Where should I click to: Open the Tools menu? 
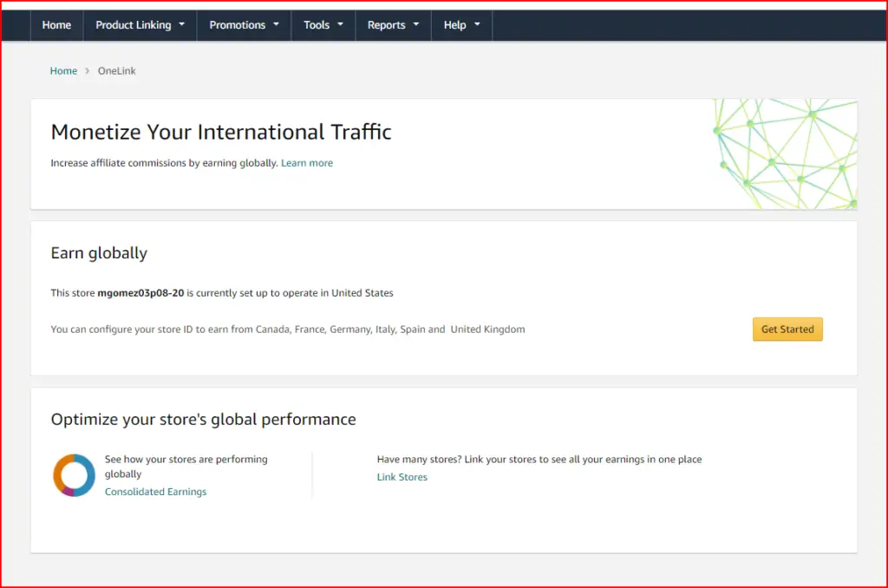(323, 25)
